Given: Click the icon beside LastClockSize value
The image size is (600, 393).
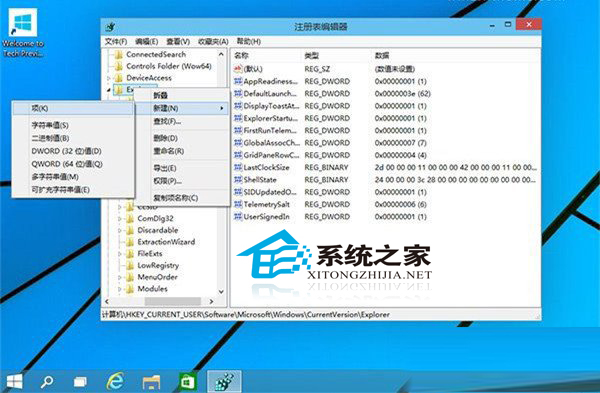Looking at the screenshot, I should pos(238,167).
